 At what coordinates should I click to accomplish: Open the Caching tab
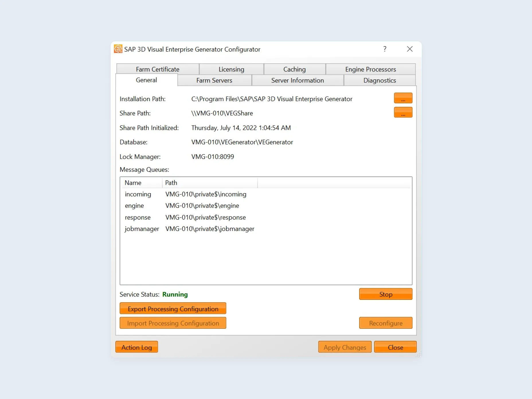coord(294,69)
